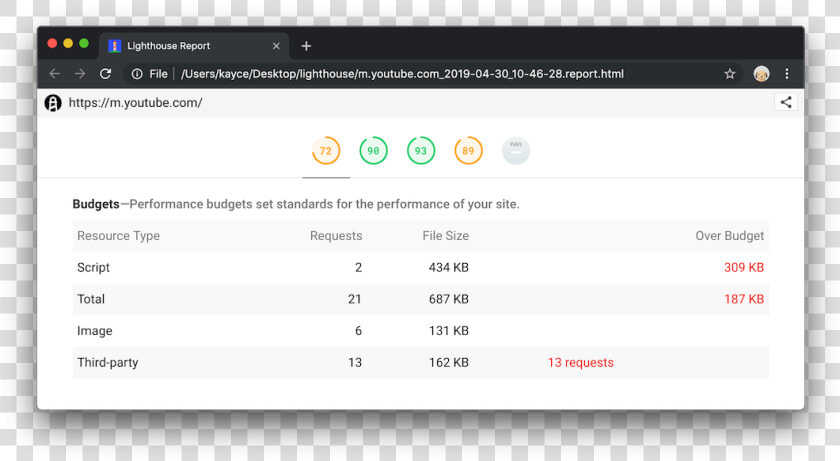Open the Chrome three-dot menu
The image size is (840, 461).
786,74
